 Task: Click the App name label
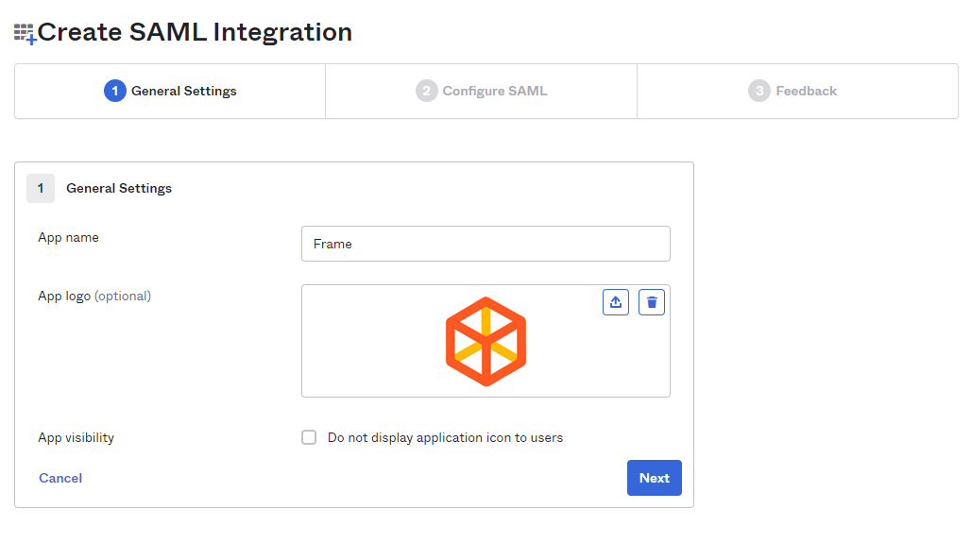[67, 237]
